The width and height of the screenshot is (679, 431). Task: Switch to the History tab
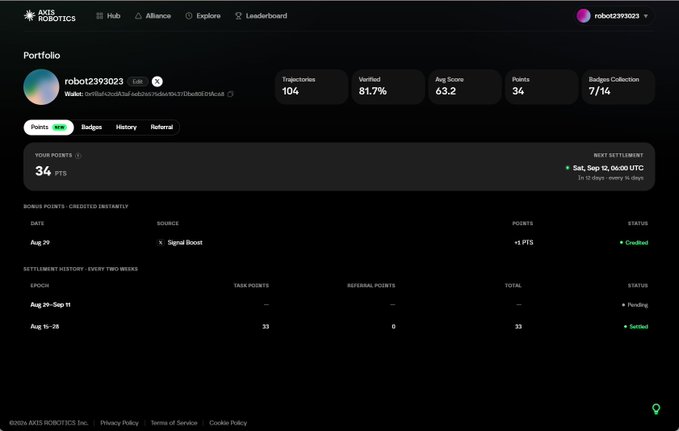(126, 127)
